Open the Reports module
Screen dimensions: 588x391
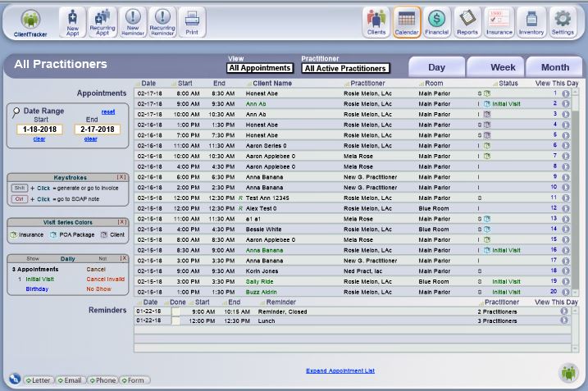point(467,22)
